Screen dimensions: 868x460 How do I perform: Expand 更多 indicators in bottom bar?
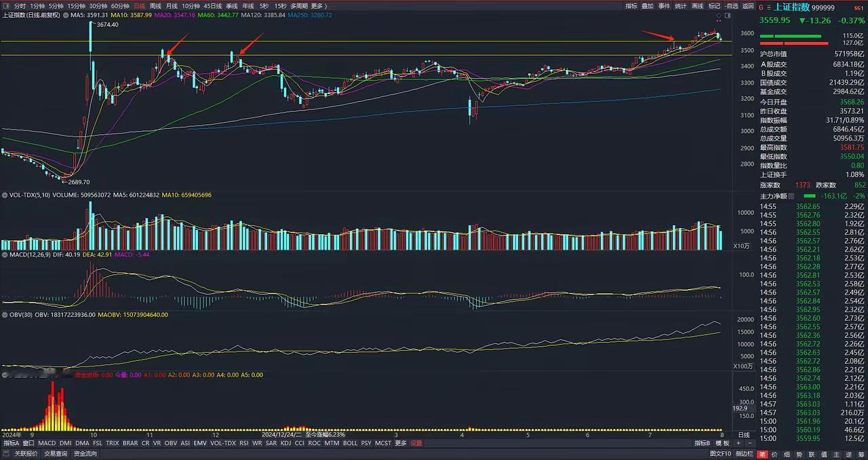401,443
